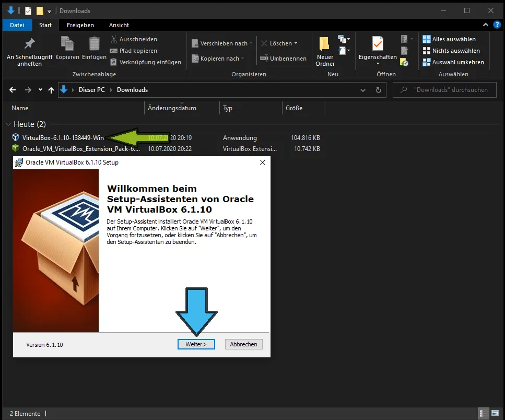Expand the arrow below Eigenschaften
The width and height of the screenshot is (505, 420).
click(378, 63)
